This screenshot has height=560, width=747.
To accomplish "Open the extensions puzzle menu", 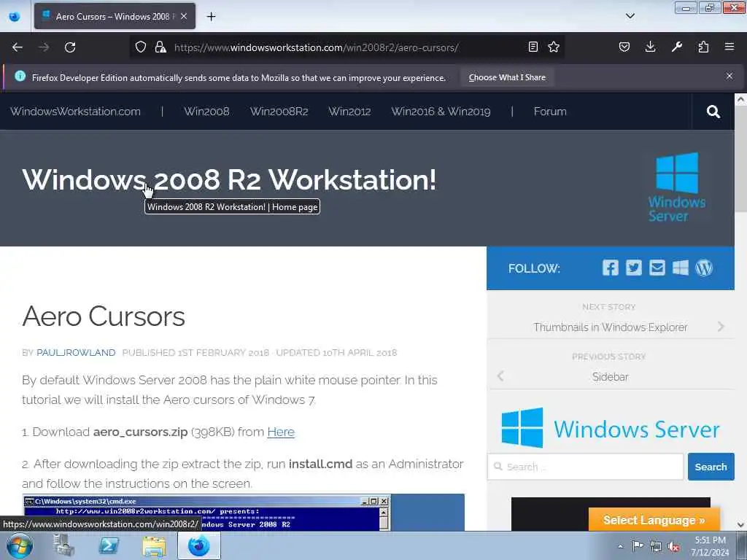I will pyautogui.click(x=703, y=47).
